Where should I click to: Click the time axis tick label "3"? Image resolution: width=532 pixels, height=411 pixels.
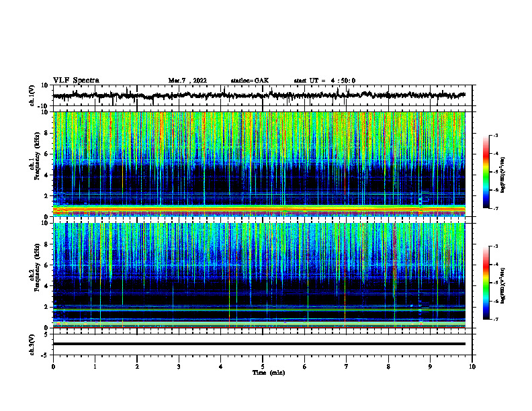click(179, 367)
